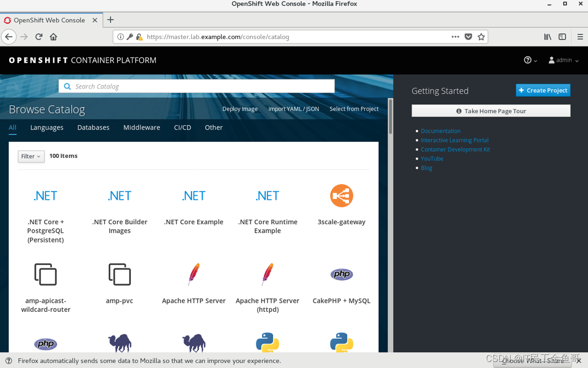Click Take Home Page Tour button
The image size is (588, 368).
click(491, 111)
